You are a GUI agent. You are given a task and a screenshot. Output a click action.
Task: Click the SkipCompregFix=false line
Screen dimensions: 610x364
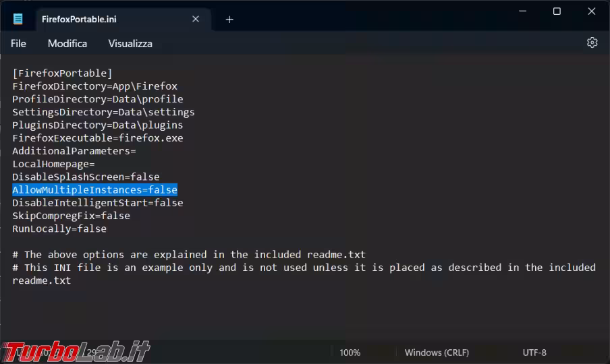tap(72, 216)
